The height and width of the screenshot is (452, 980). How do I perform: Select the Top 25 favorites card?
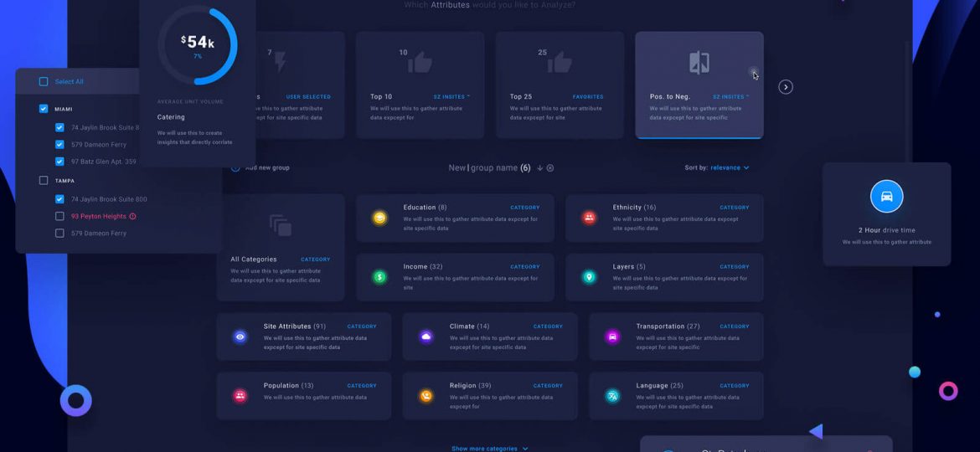pyautogui.click(x=559, y=84)
